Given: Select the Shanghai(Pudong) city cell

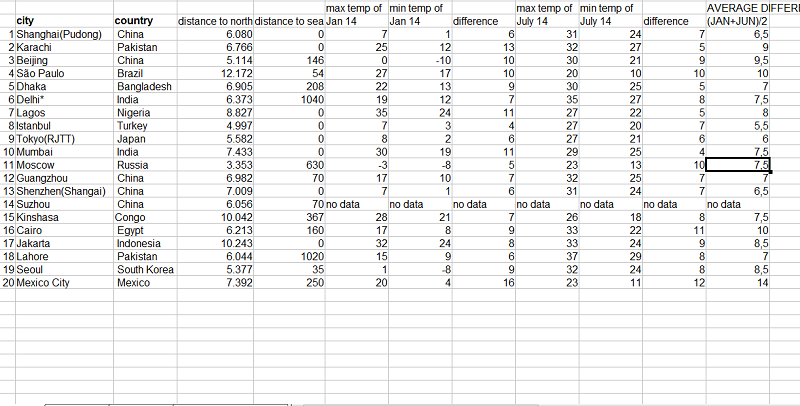Looking at the screenshot, I should click(64, 34).
